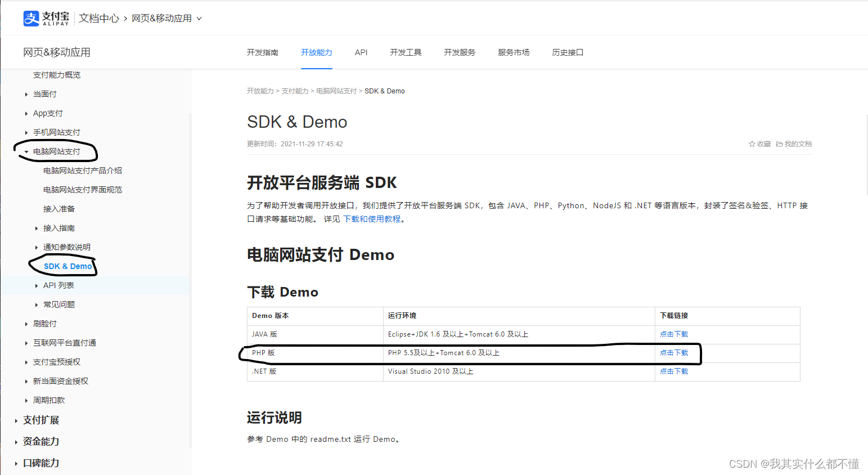Open 支付能力概览 in the sidebar

point(57,75)
